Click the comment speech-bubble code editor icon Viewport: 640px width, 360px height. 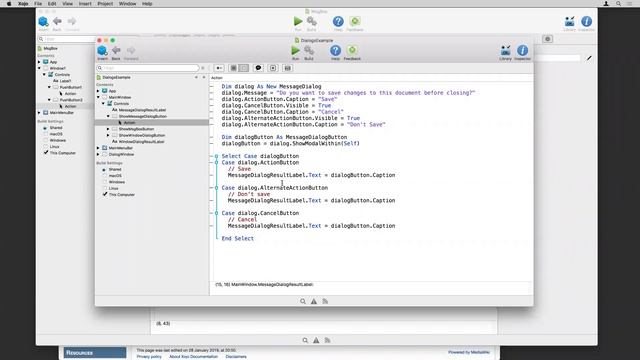point(258,68)
